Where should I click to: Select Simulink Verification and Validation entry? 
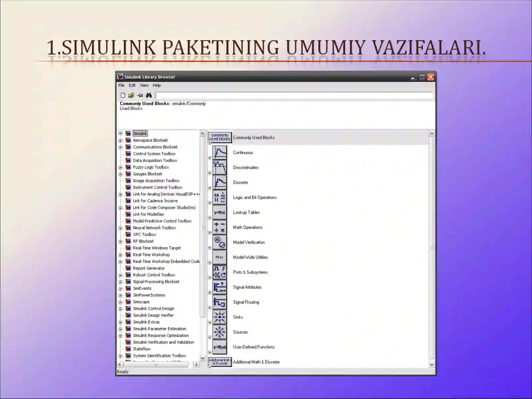coord(164,342)
